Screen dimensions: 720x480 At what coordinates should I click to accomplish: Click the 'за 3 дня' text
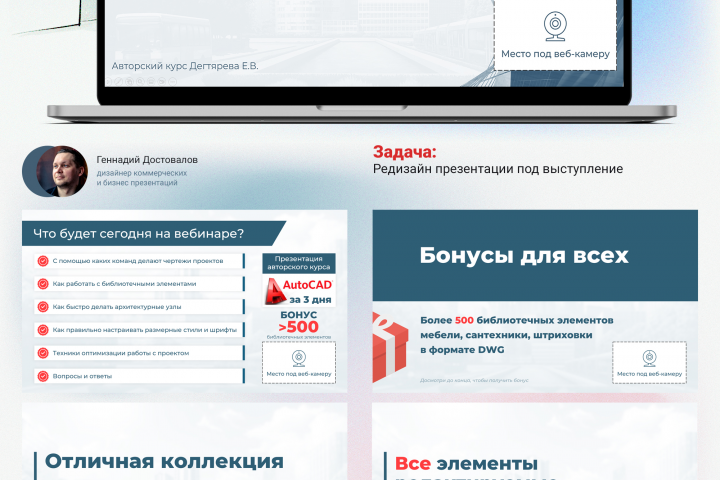(x=310, y=300)
